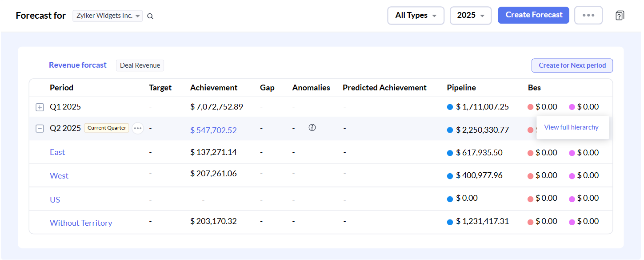Click the Q1 2025 period label

[65, 107]
